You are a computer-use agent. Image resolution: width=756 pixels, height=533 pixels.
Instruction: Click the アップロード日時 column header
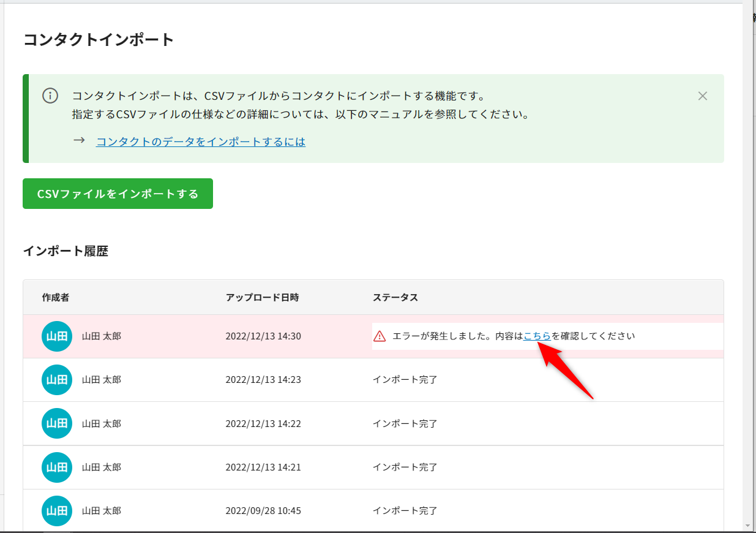(x=262, y=298)
